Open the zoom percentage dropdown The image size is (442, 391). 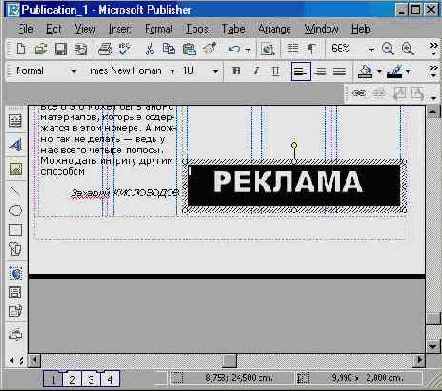pos(371,49)
